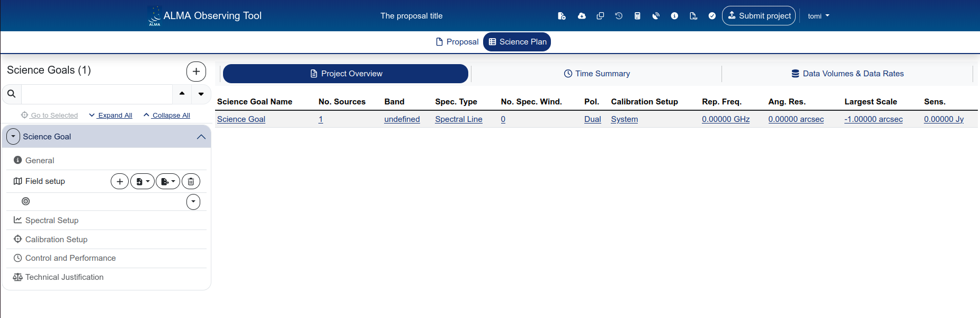
Task: Click the 0.00000 arcsec resolution link
Action: [x=796, y=119]
